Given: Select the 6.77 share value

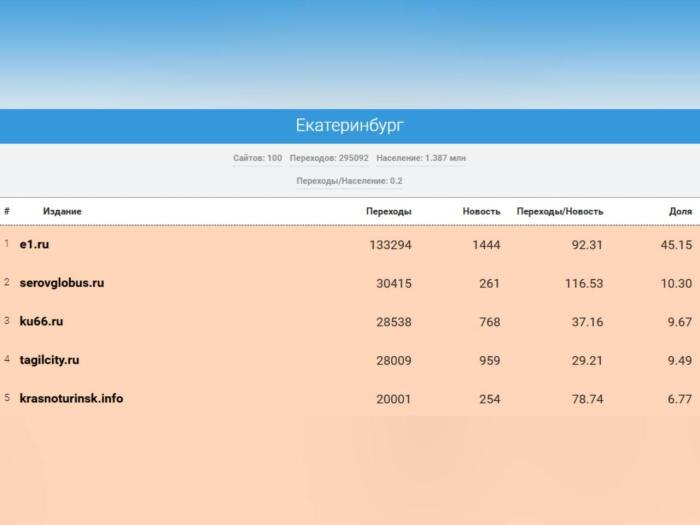Looking at the screenshot, I should click(x=680, y=399).
